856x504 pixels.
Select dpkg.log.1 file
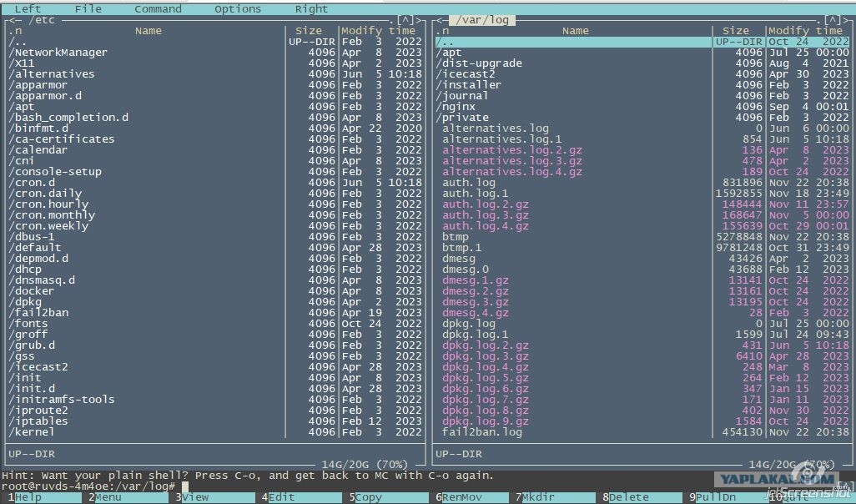click(642, 334)
